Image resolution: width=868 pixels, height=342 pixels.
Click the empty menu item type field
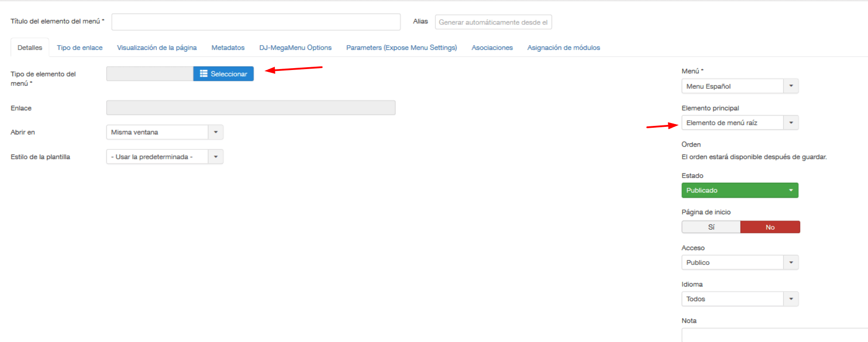click(150, 74)
